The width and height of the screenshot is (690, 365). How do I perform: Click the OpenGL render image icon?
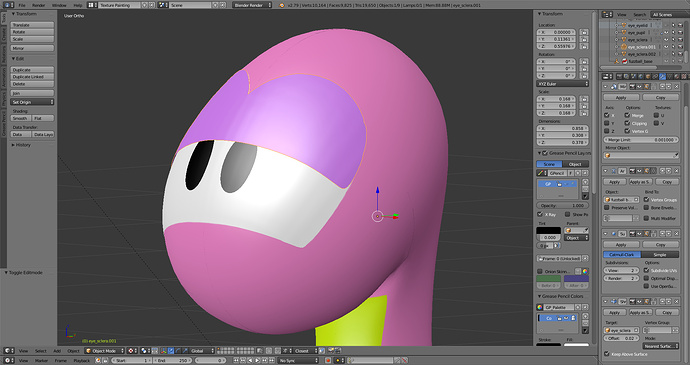coord(331,351)
